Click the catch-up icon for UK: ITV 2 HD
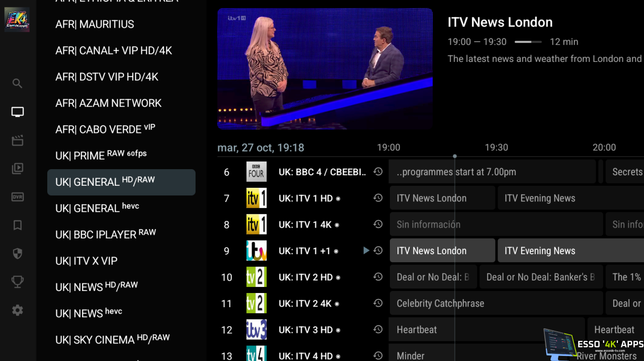This screenshot has width=644, height=361. pos(378,276)
